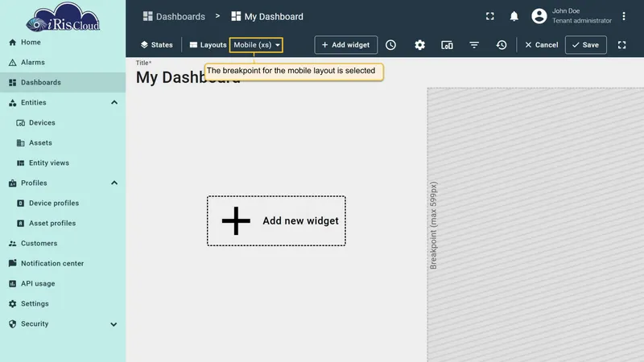Click the dashboard Title input field
644x362 pixels.
coord(189,77)
